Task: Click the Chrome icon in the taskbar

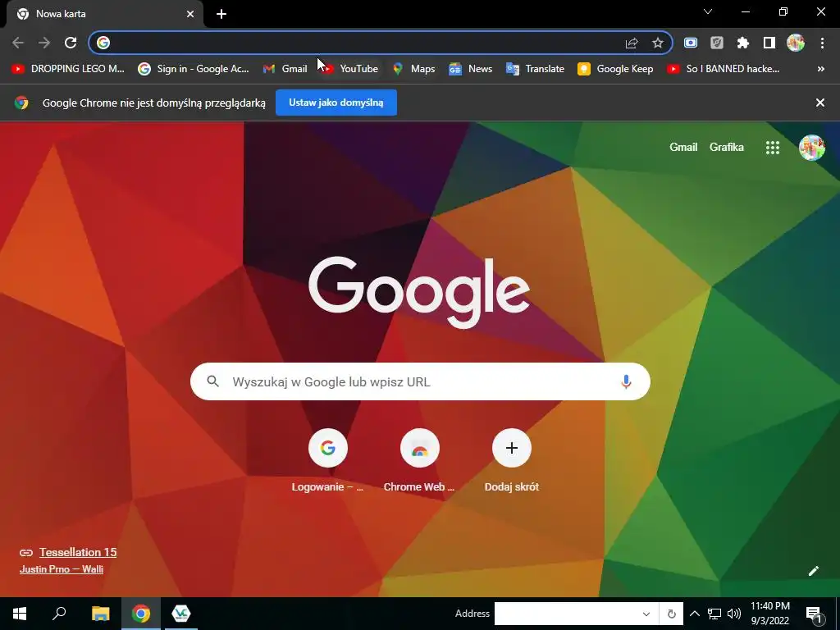Action: (141, 614)
